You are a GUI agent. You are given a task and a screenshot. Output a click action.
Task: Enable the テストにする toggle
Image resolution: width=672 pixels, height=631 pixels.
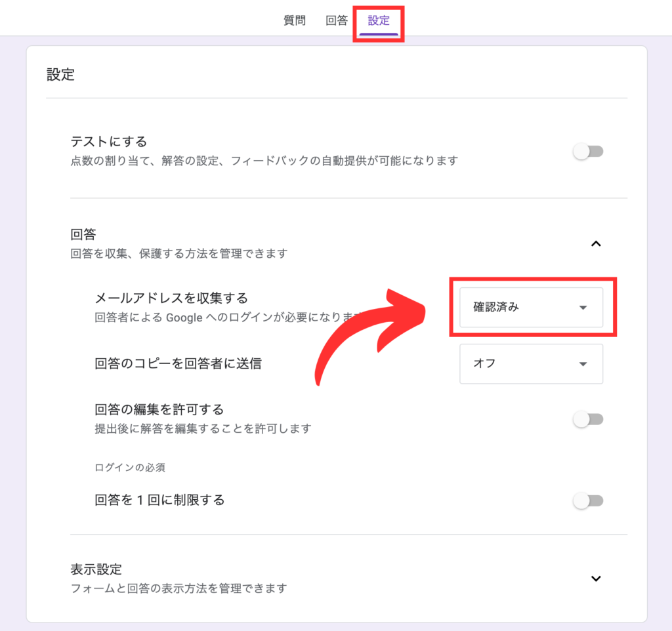tap(588, 152)
